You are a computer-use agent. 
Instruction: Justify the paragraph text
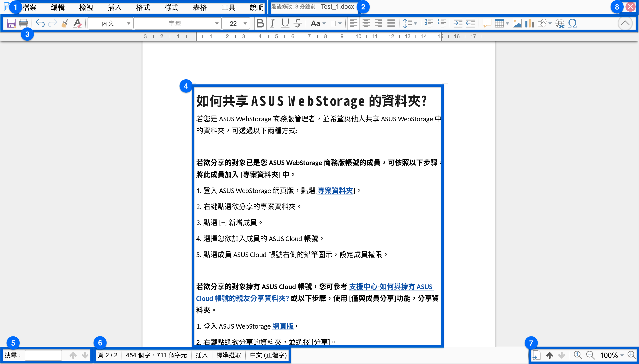point(391,23)
